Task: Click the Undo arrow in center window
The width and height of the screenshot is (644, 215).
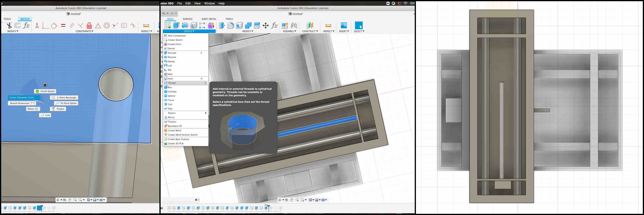Action: 164,13
